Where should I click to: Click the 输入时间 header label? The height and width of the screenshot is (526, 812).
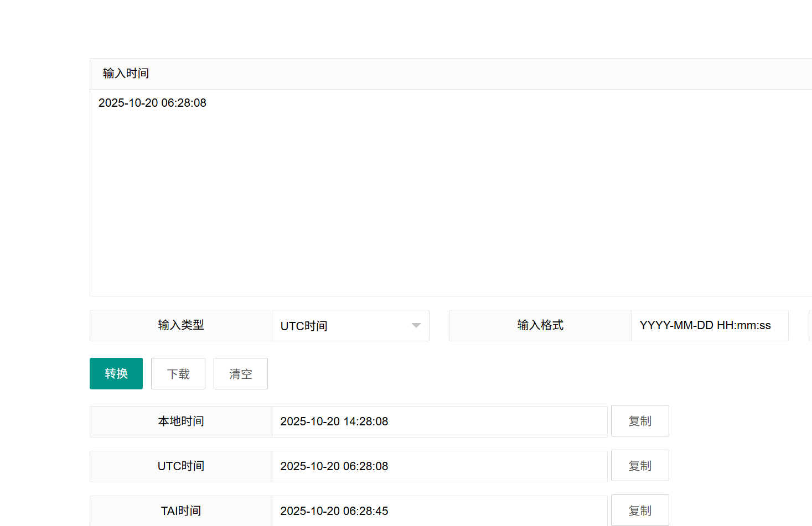pyautogui.click(x=126, y=74)
